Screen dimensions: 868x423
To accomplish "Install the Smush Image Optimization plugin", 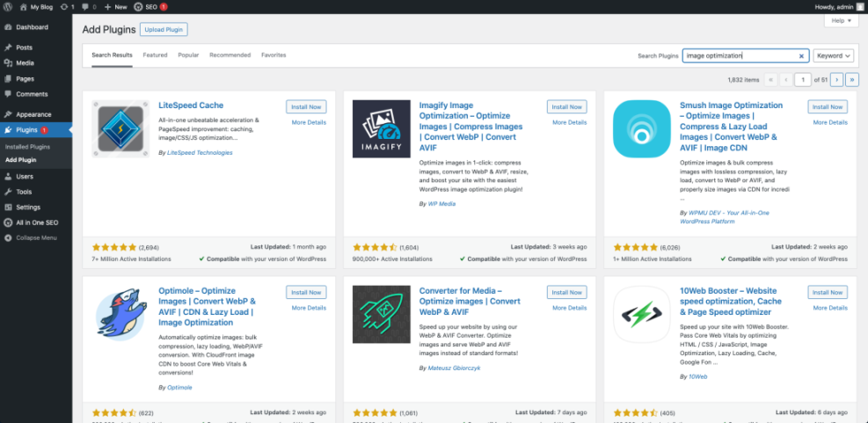I will point(828,107).
